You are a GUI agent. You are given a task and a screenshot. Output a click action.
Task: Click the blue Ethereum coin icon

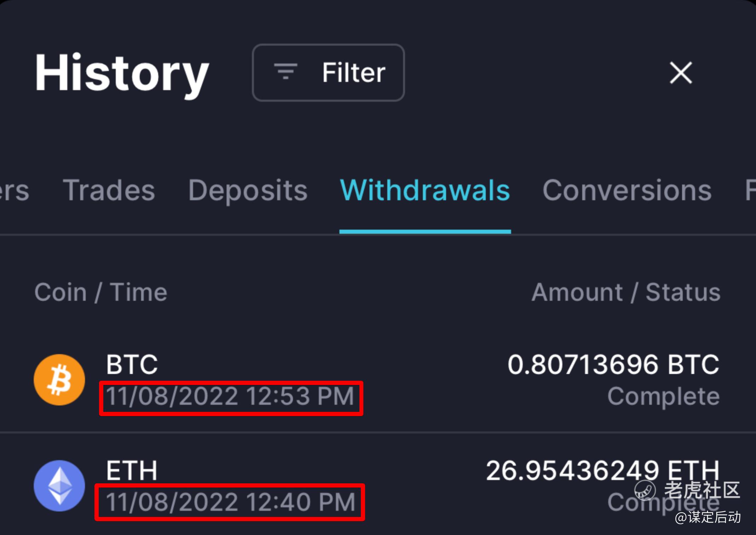point(59,485)
